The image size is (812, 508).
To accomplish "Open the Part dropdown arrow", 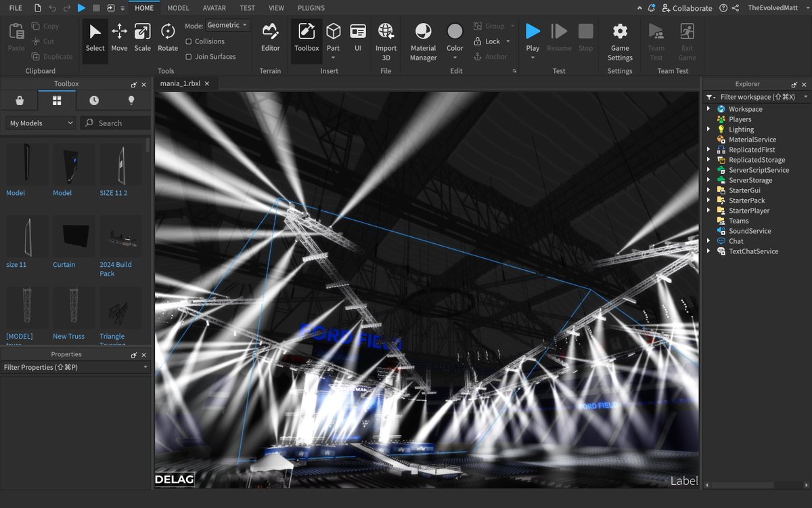I will (x=333, y=58).
